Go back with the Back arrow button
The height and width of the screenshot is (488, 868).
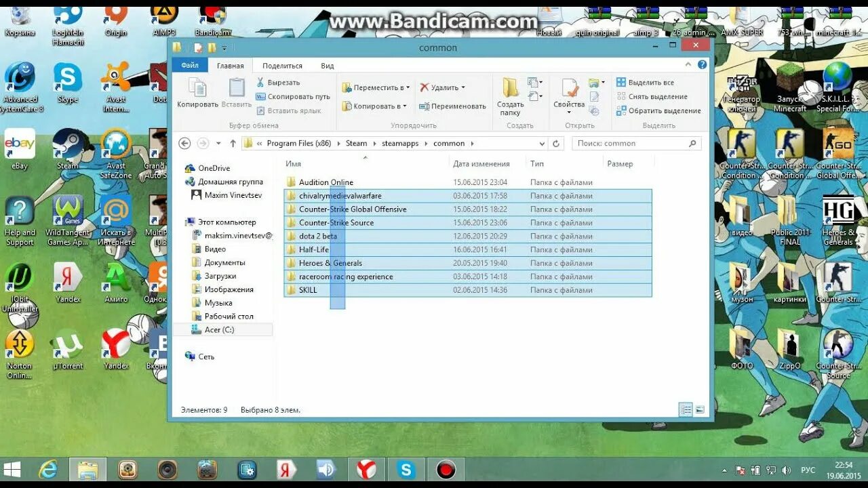pyautogui.click(x=184, y=144)
